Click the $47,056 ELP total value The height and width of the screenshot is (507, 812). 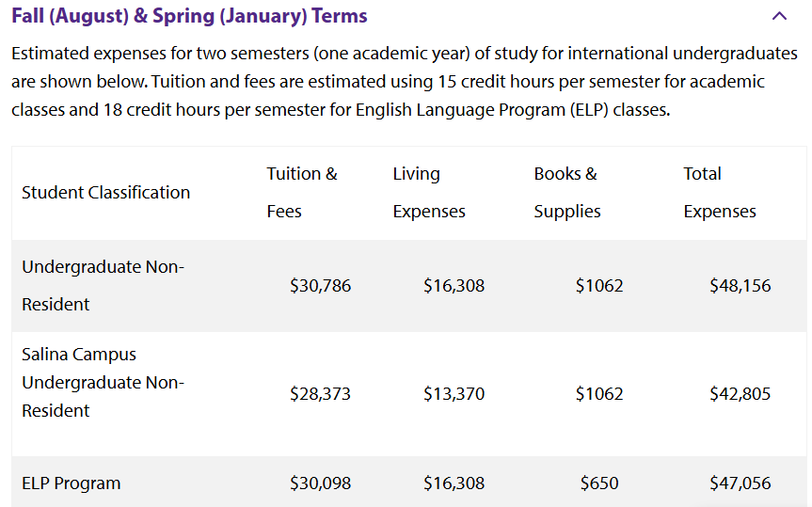740,483
